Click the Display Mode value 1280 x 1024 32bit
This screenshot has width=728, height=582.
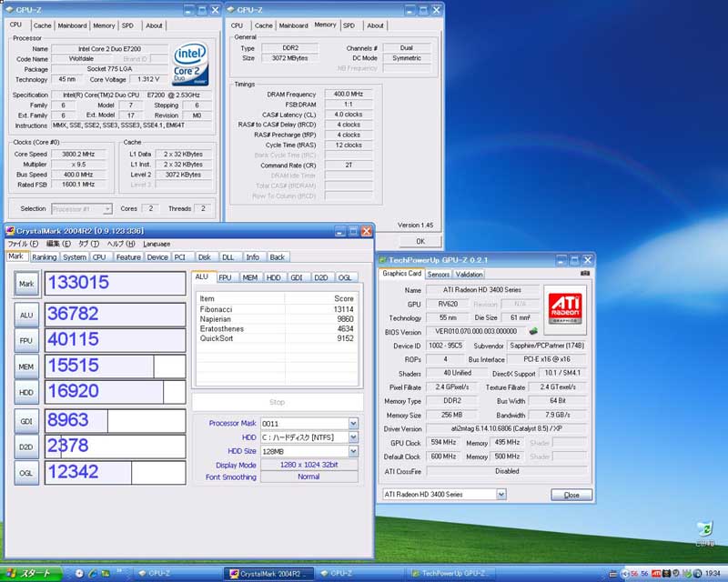pyautogui.click(x=309, y=465)
